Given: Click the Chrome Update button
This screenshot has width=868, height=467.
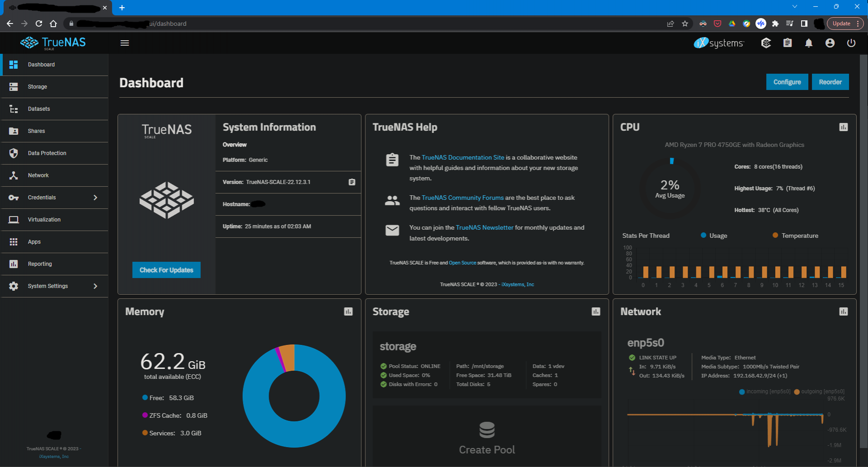Looking at the screenshot, I should point(841,24).
